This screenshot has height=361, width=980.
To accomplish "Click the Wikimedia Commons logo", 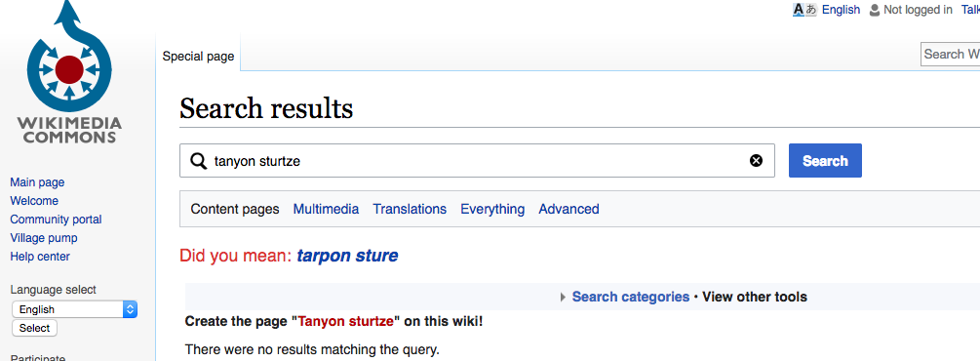I will 69,72.
